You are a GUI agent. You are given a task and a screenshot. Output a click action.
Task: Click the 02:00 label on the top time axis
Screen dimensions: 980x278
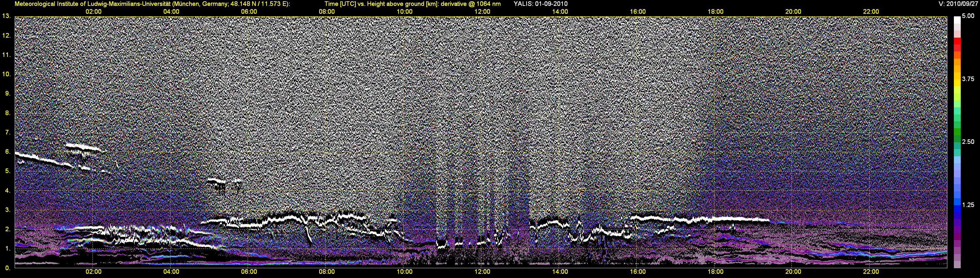click(93, 12)
